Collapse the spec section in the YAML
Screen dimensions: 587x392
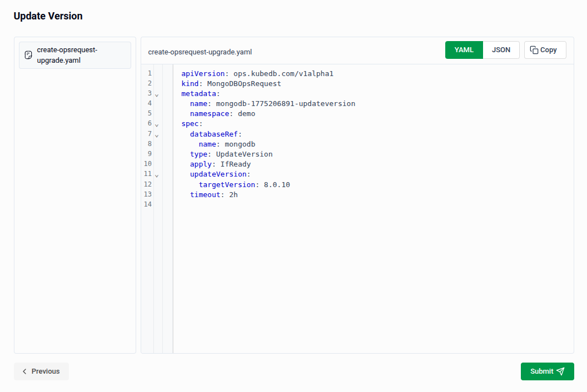[156, 125]
